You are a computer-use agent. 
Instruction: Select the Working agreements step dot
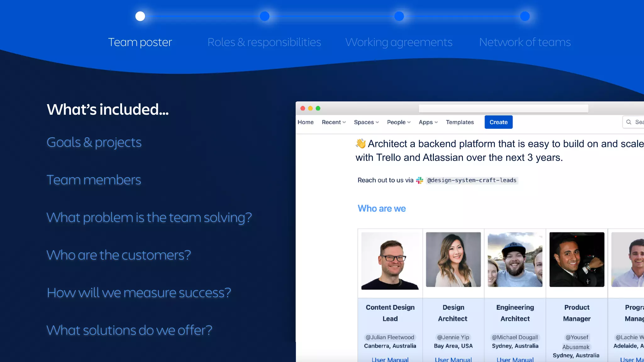point(399,16)
